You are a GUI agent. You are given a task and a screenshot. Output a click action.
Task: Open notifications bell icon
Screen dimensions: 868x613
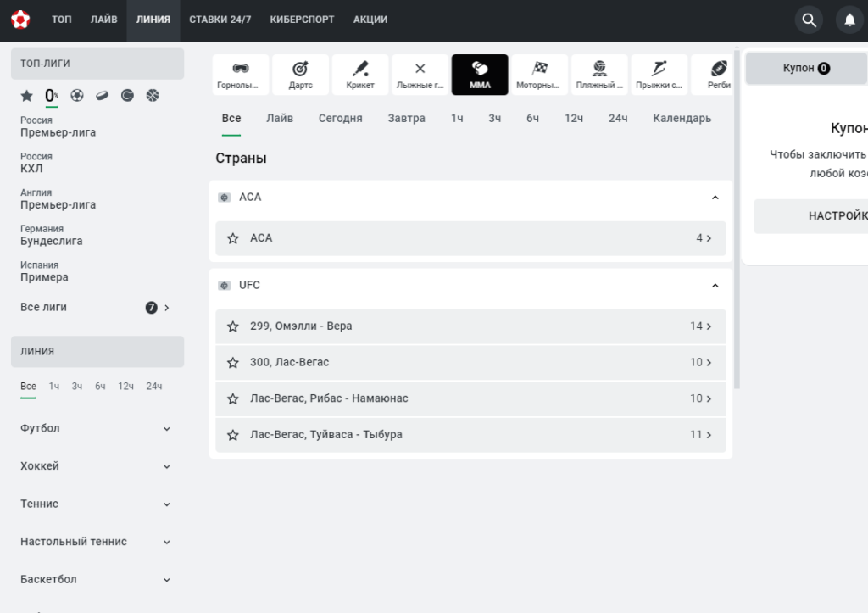pos(849,20)
